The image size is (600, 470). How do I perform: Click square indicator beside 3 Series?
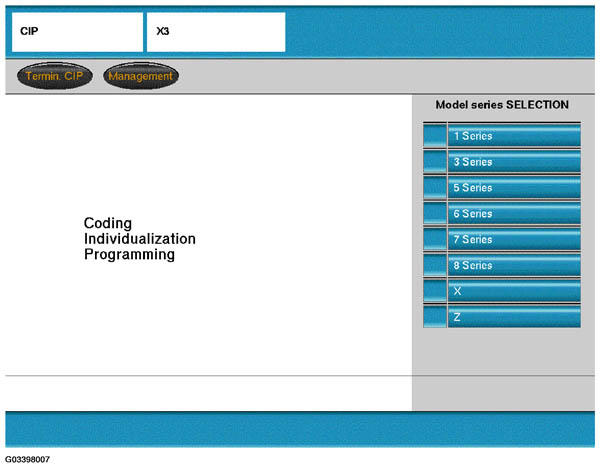[434, 162]
